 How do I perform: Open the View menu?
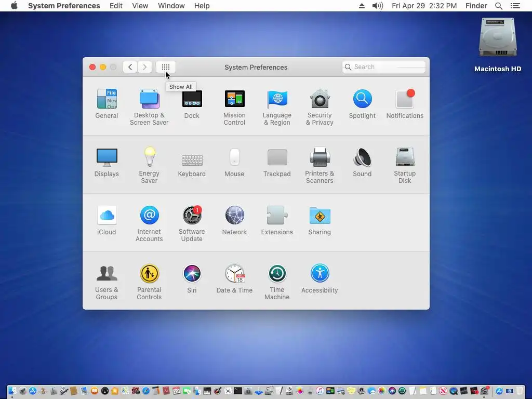140,6
